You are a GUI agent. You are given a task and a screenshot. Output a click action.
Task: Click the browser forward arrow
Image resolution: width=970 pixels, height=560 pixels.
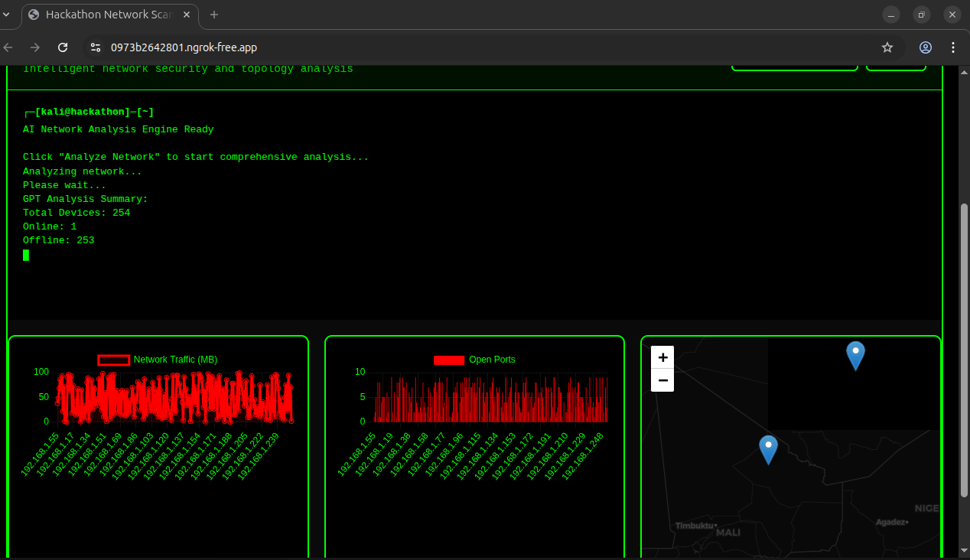tap(35, 47)
